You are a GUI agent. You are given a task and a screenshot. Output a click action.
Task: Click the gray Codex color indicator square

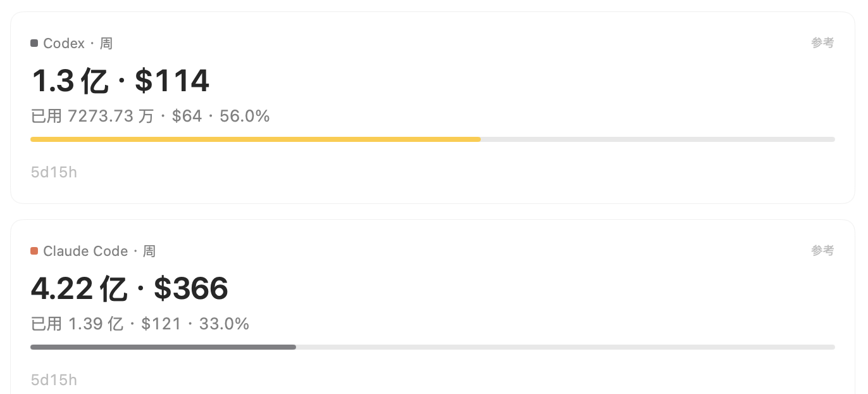pos(34,43)
